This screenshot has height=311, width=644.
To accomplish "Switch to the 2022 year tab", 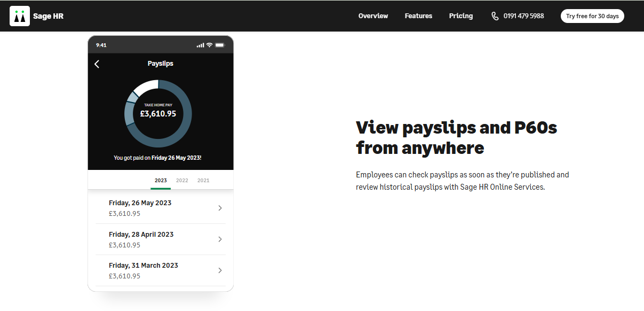I will (x=182, y=181).
